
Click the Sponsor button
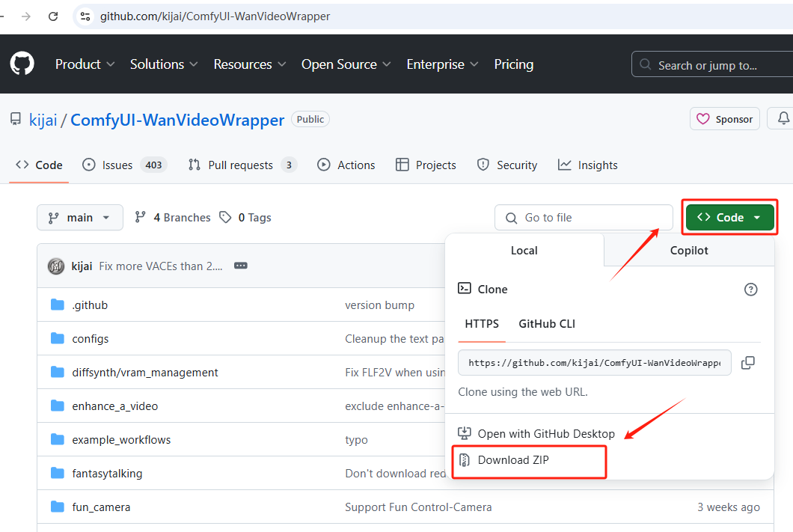coord(725,119)
